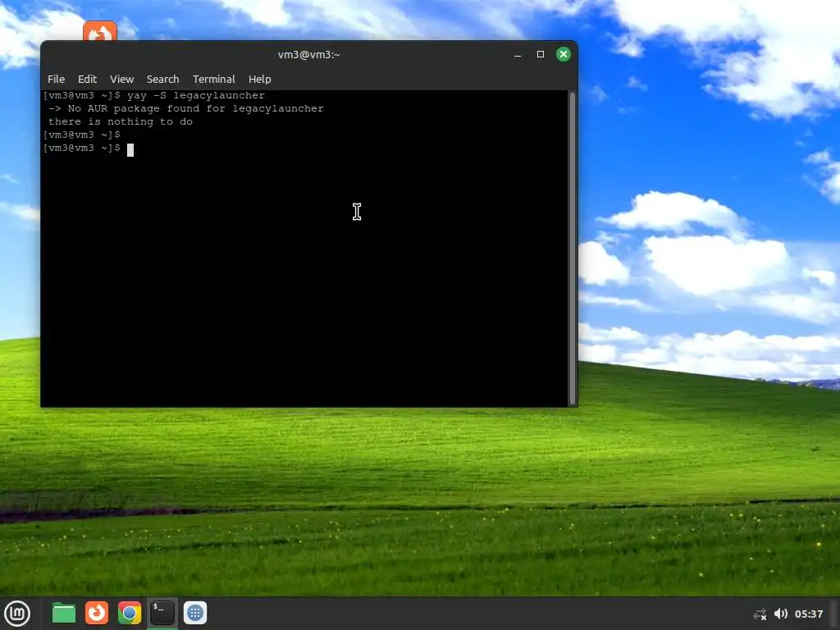Open the Help menu

(260, 80)
